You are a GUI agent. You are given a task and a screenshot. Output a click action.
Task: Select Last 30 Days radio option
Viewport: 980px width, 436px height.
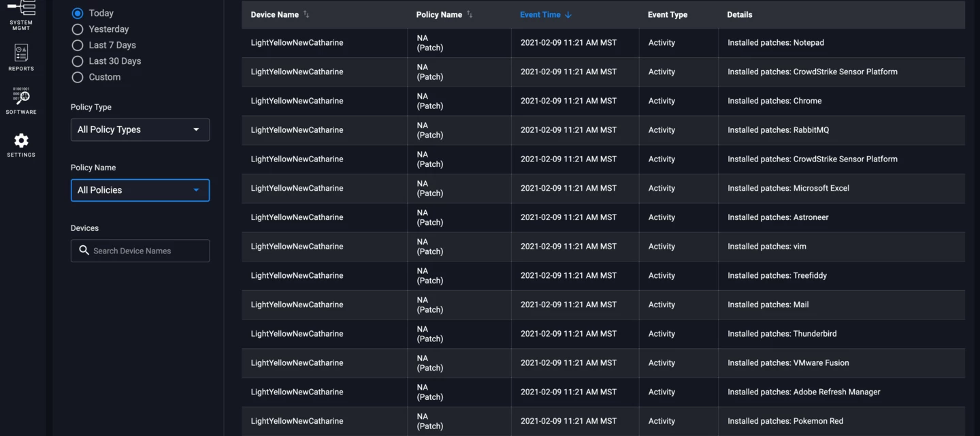pos(78,61)
